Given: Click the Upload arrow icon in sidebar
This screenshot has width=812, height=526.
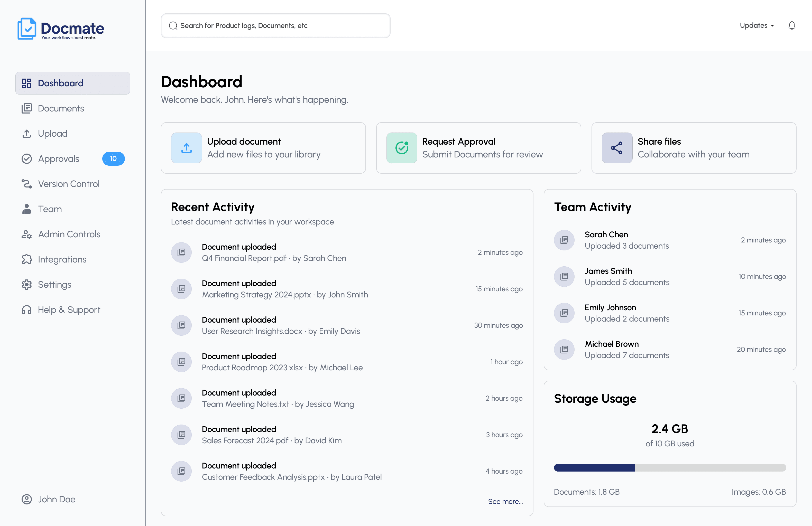Looking at the screenshot, I should [27, 133].
